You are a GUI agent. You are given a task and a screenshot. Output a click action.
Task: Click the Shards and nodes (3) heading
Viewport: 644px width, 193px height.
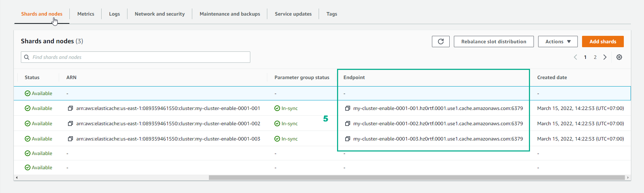point(52,41)
